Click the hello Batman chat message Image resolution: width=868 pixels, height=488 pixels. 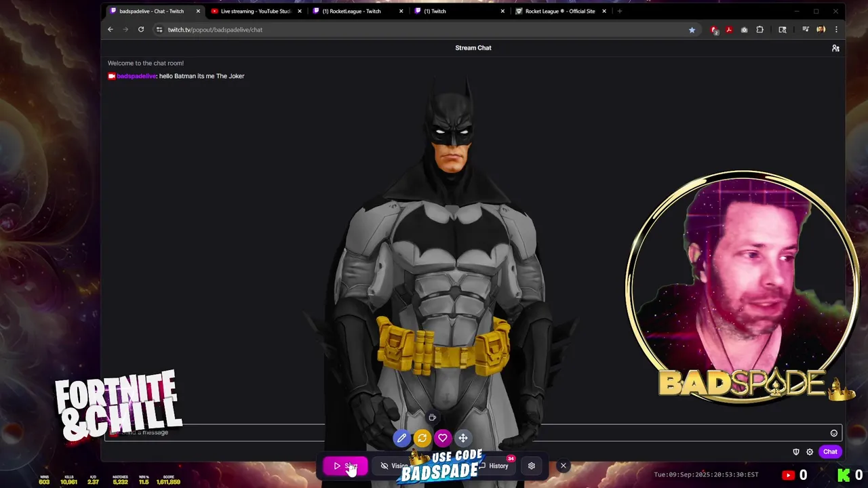tap(201, 76)
